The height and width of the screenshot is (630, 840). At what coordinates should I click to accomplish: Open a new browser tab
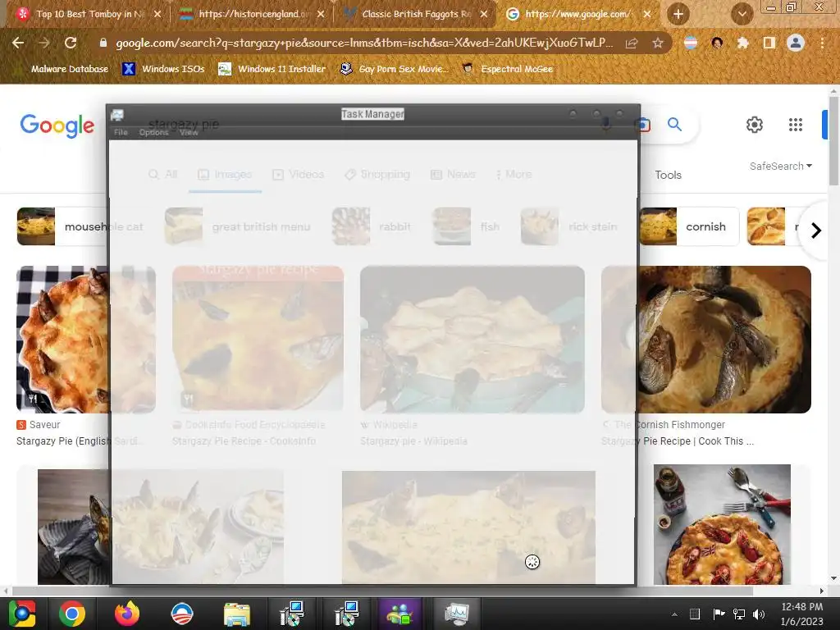click(678, 14)
